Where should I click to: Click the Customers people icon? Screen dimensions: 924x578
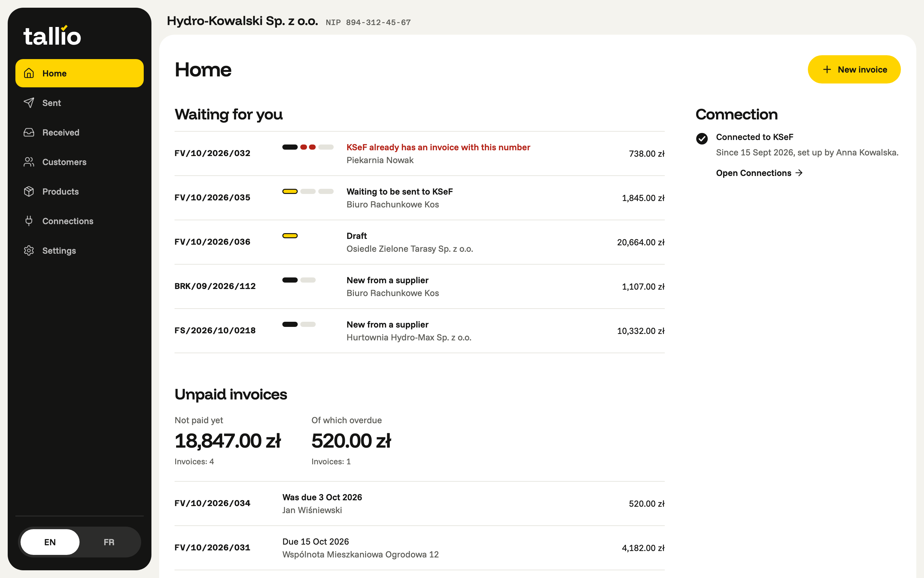coord(29,162)
